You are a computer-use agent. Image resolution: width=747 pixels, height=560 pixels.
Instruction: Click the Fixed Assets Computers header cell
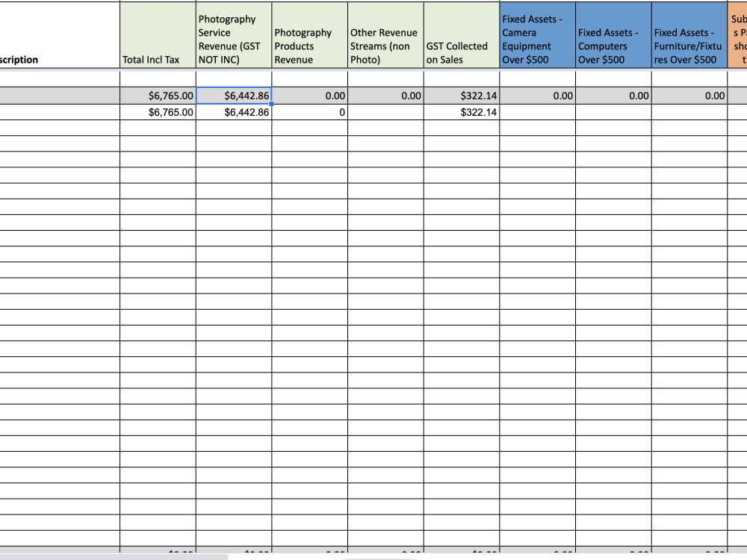pyautogui.click(x=612, y=45)
